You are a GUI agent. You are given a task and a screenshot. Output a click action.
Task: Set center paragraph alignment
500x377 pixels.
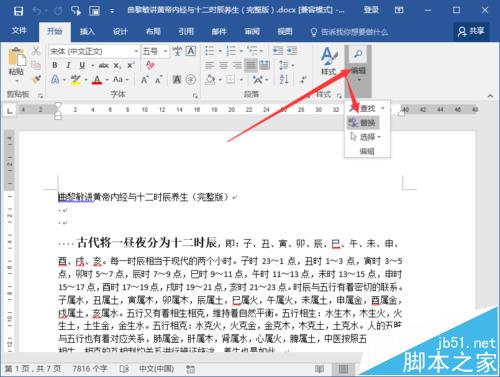[x=223, y=65]
